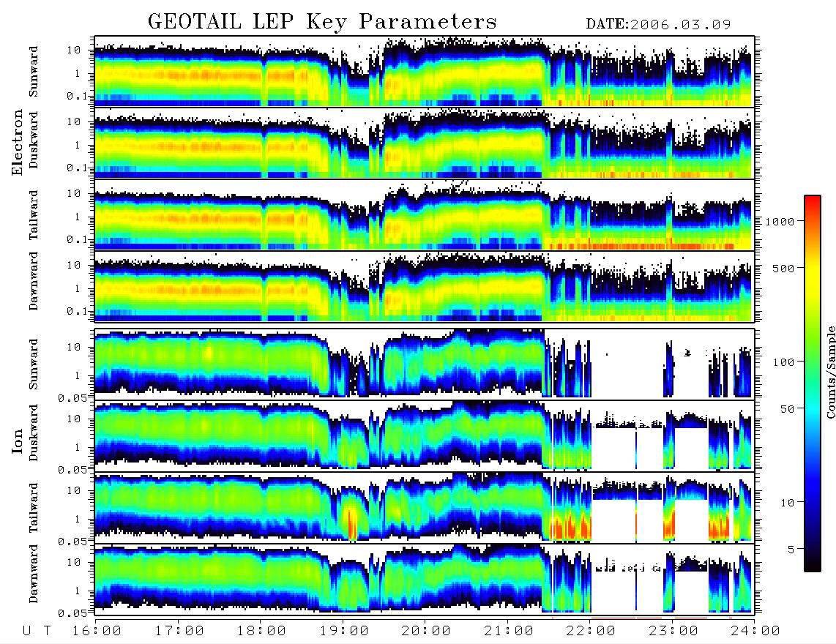Click the vertical 'Ion' group label
The image size is (836, 644).
point(18,441)
